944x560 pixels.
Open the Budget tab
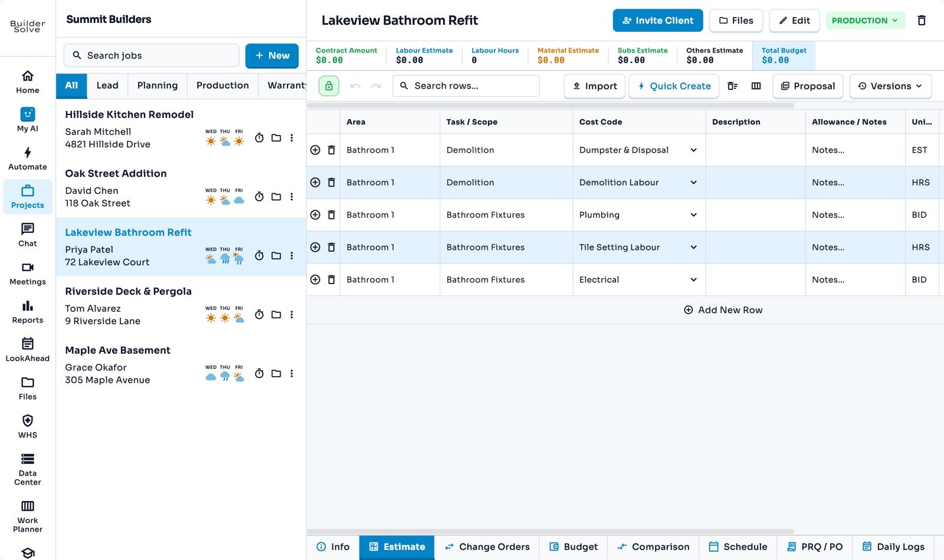click(573, 547)
